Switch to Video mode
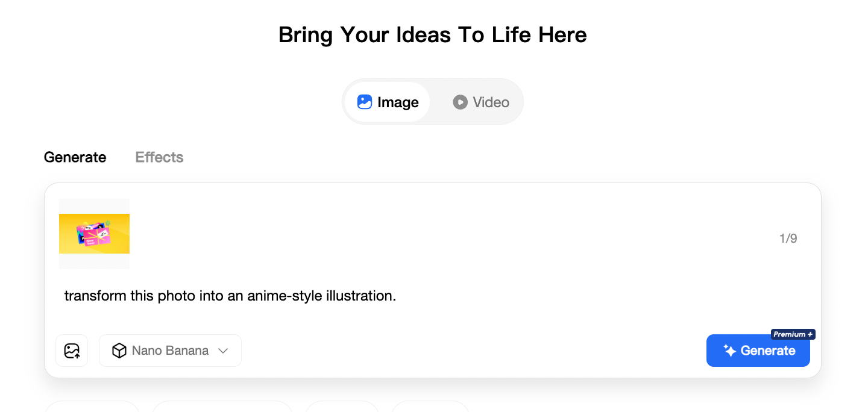Viewport: 868px width, 412px height. tap(481, 102)
